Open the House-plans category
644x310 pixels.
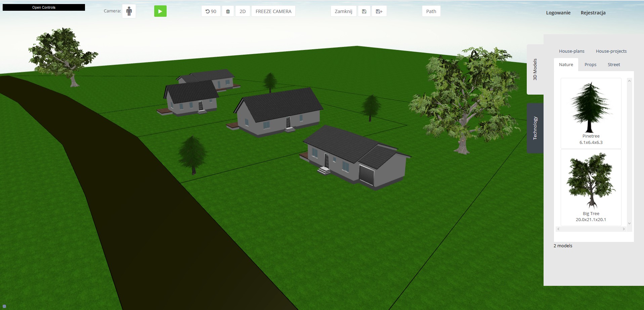point(571,51)
